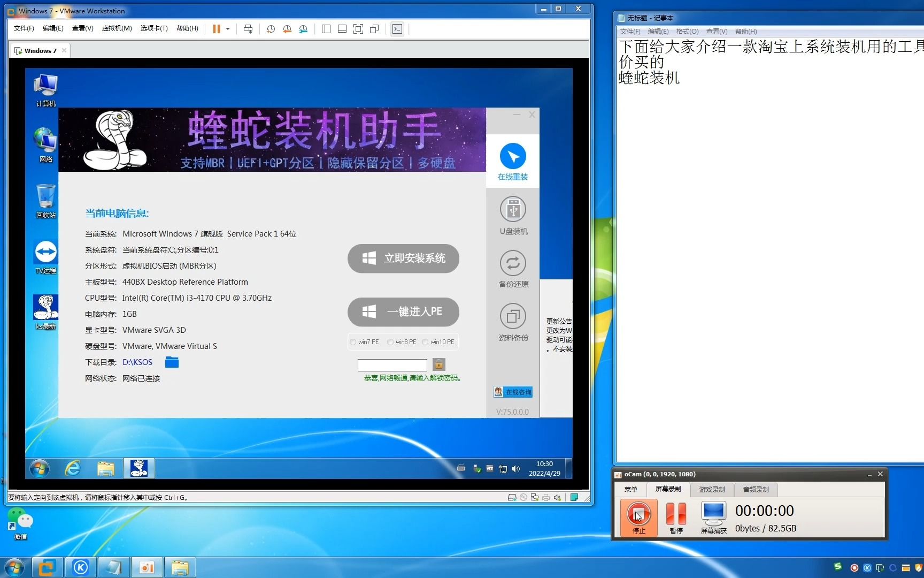Open 微信 WeChat icon on host desktop
The height and width of the screenshot is (578, 924).
[20, 524]
